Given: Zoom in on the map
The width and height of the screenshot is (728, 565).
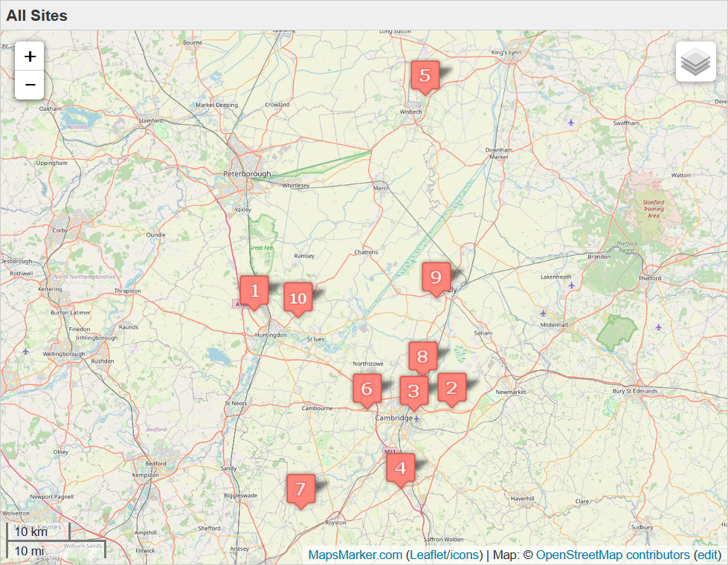Looking at the screenshot, I should pyautogui.click(x=30, y=56).
